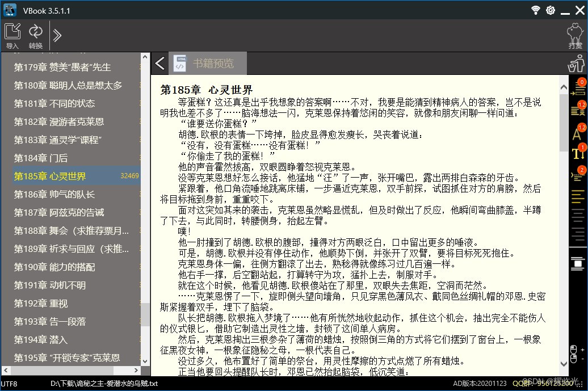Screen dimensions: 588x391
Task: Click chapter list scroll up arrow
Action: click(x=145, y=57)
